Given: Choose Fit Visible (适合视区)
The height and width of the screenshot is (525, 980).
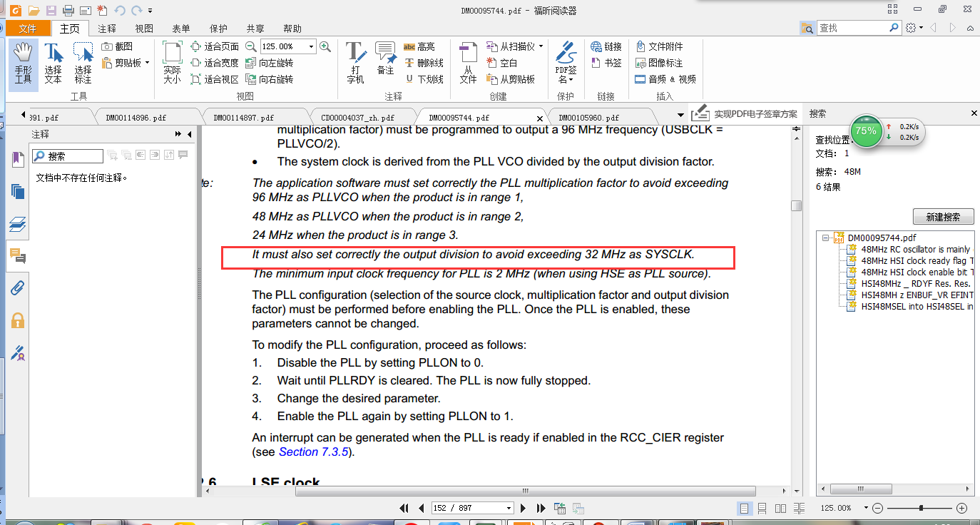Looking at the screenshot, I should pos(215,79).
